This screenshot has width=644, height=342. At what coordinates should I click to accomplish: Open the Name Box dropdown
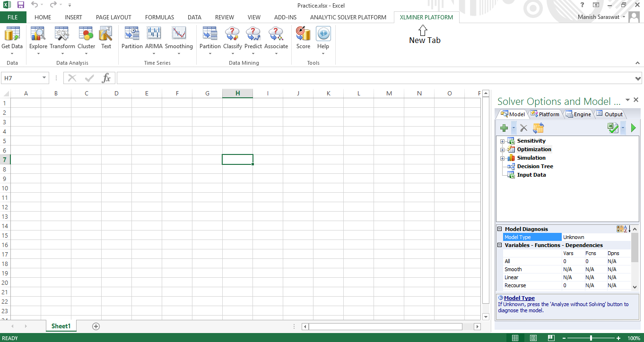click(x=44, y=77)
